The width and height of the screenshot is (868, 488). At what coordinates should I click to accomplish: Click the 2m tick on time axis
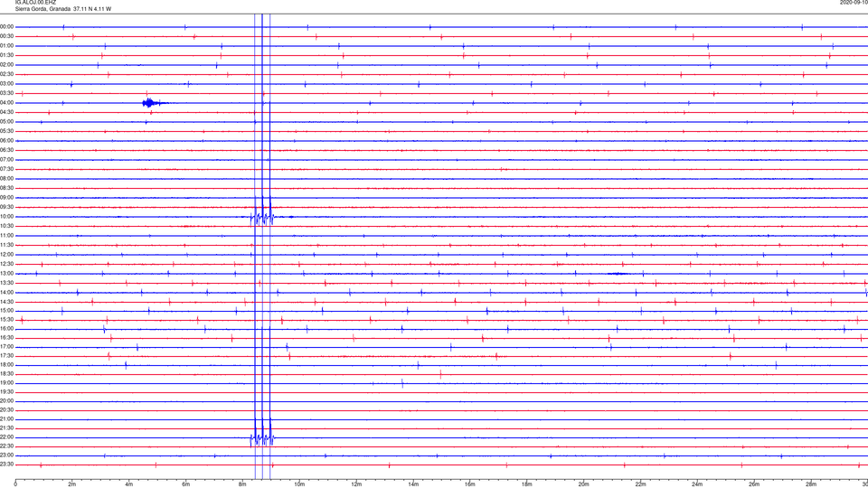coord(72,484)
